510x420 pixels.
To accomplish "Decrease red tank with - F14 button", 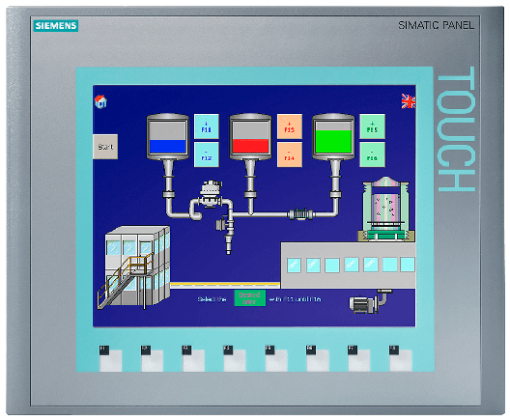I will point(290,154).
